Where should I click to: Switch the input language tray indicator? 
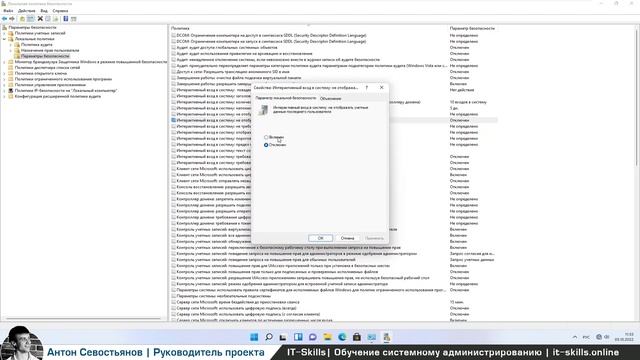click(586, 337)
